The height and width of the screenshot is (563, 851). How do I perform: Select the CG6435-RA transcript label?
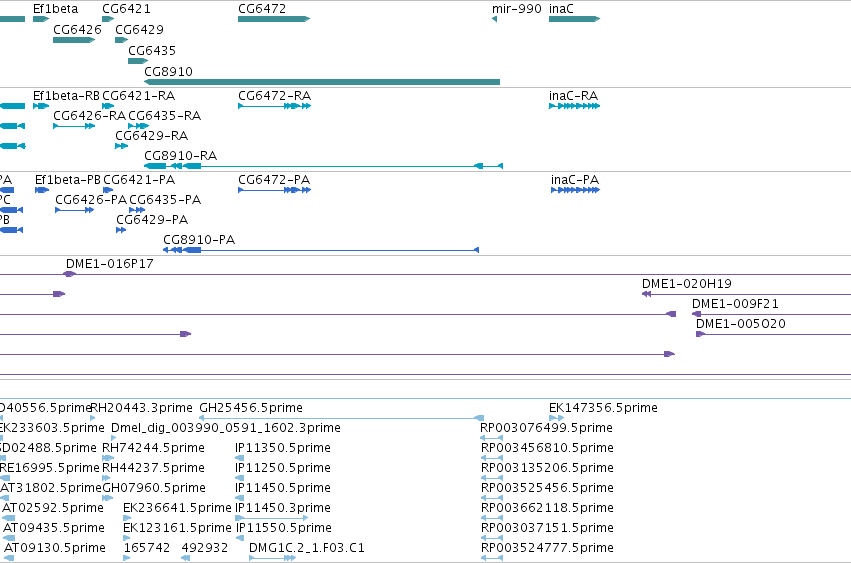pos(165,116)
